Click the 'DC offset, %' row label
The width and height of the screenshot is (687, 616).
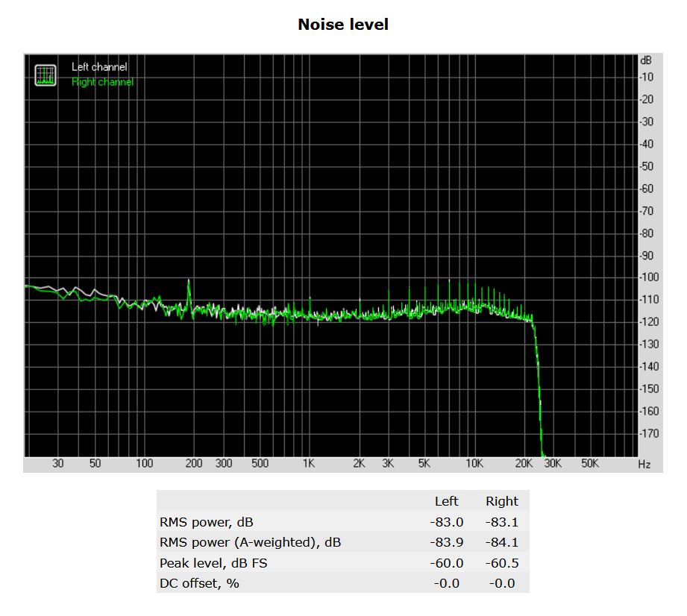pos(199,584)
